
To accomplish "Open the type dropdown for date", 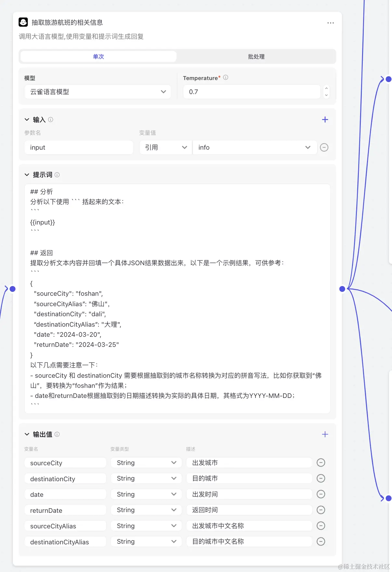I will pyautogui.click(x=146, y=494).
